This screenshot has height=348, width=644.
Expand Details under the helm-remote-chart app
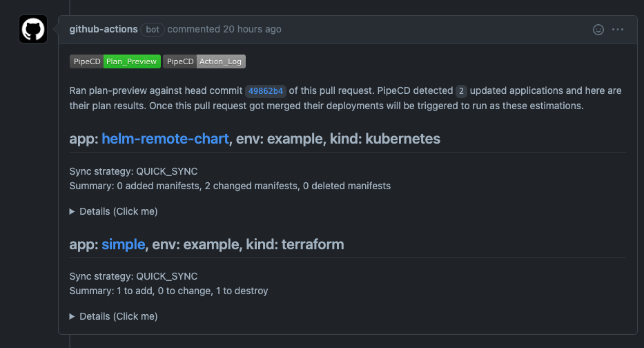point(114,211)
